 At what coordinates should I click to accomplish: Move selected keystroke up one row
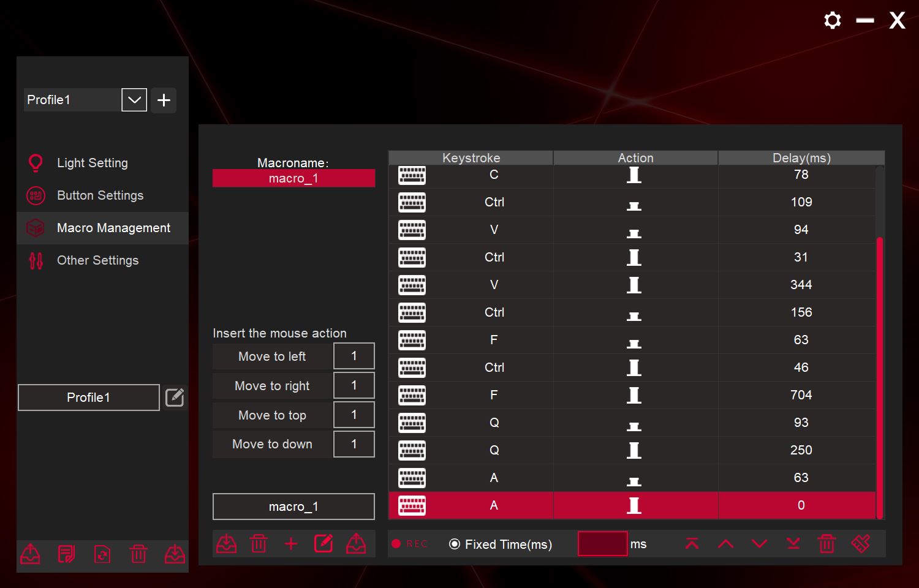[x=725, y=543]
